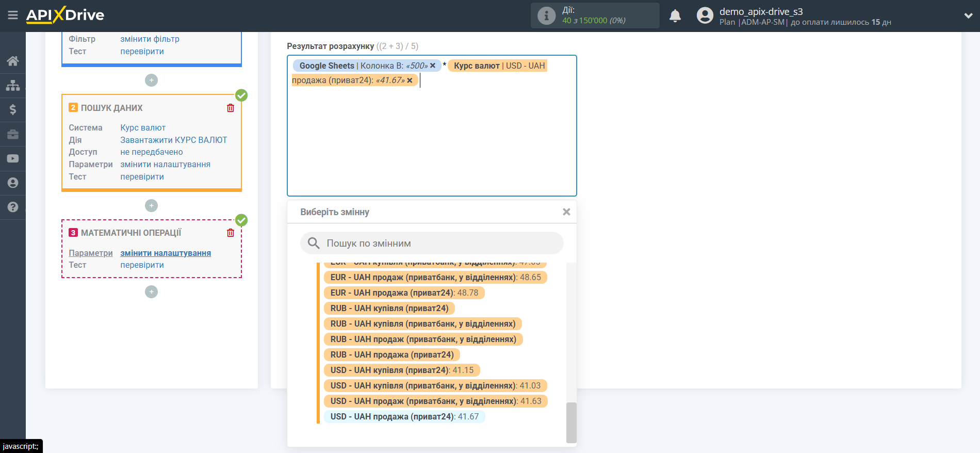Click перевірити in the filter block
The image size is (980, 453).
tap(142, 51)
